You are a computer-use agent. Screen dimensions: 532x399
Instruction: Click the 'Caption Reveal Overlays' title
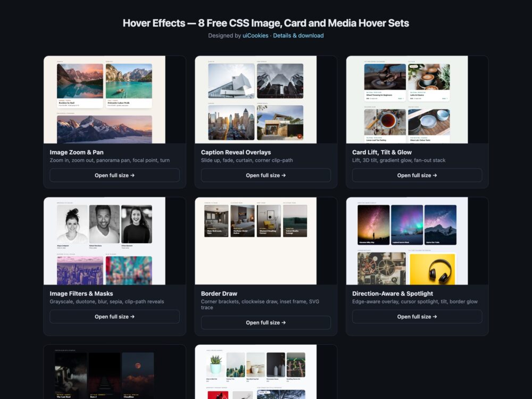pyautogui.click(x=236, y=152)
